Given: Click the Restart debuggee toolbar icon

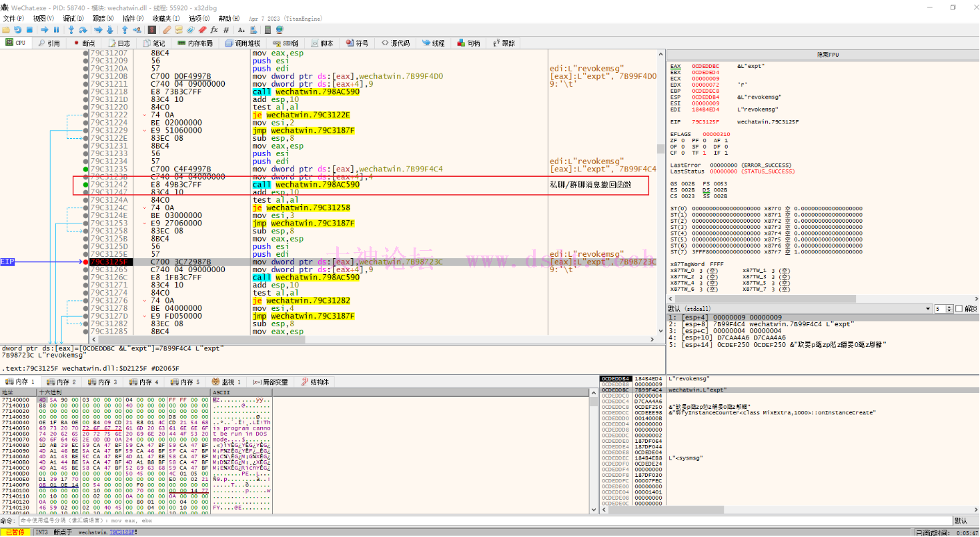Looking at the screenshot, I should [17, 30].
